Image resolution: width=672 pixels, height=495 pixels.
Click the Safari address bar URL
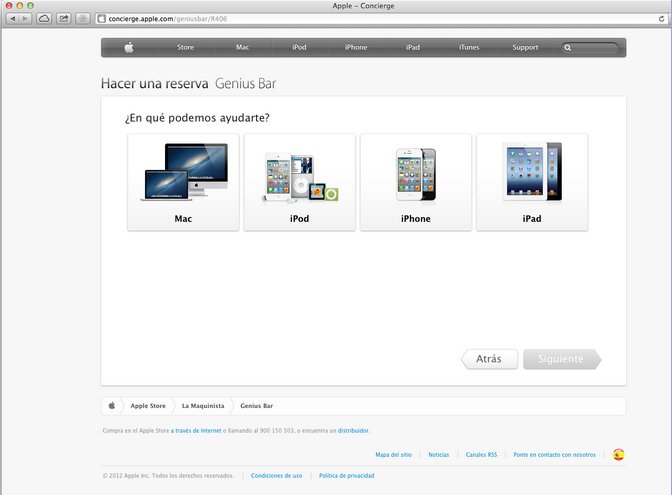pos(168,19)
